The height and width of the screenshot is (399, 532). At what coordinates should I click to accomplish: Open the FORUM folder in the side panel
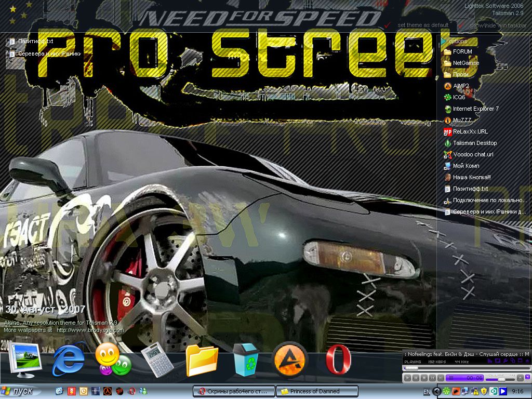(458, 51)
